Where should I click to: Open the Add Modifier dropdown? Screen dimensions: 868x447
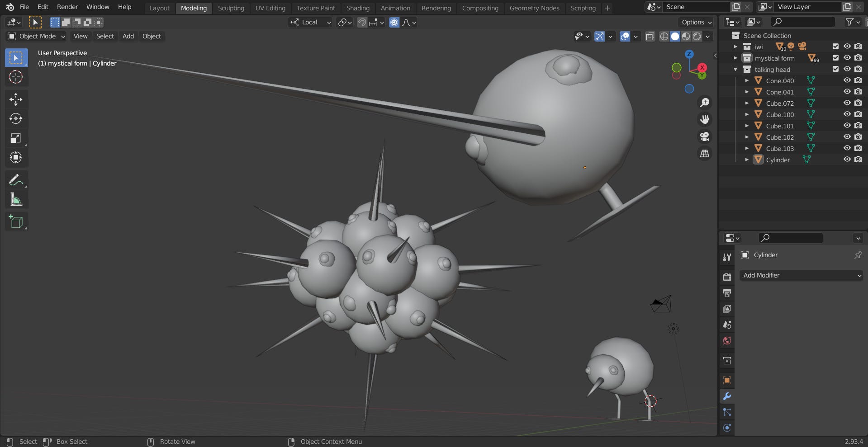[x=801, y=275]
